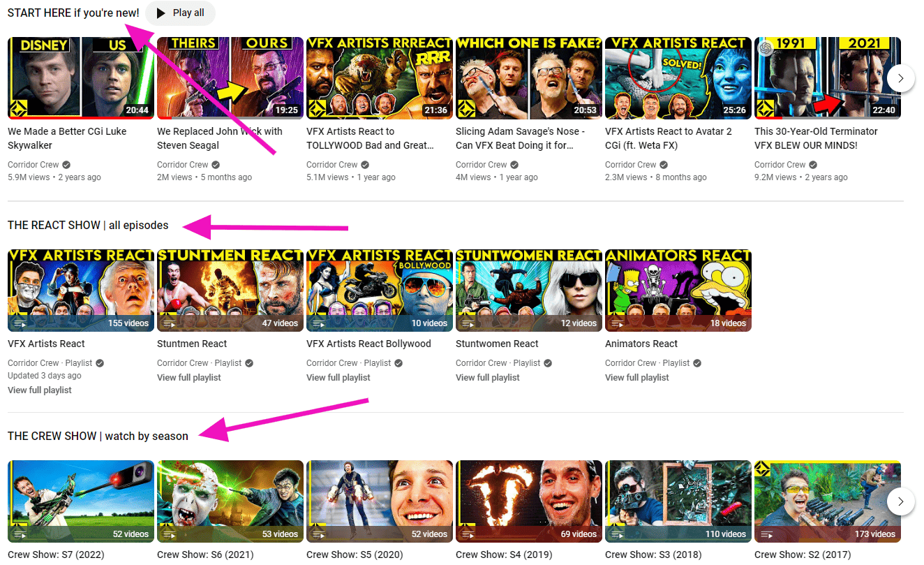Click the playlist icon on the 12 videos thumbnail
924x565 pixels.
click(468, 323)
